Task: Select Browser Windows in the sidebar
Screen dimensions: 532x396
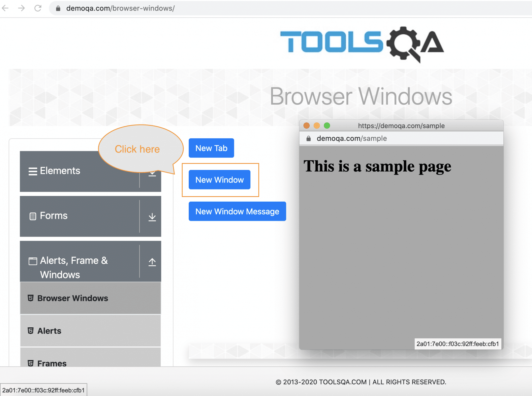Action: click(72, 298)
